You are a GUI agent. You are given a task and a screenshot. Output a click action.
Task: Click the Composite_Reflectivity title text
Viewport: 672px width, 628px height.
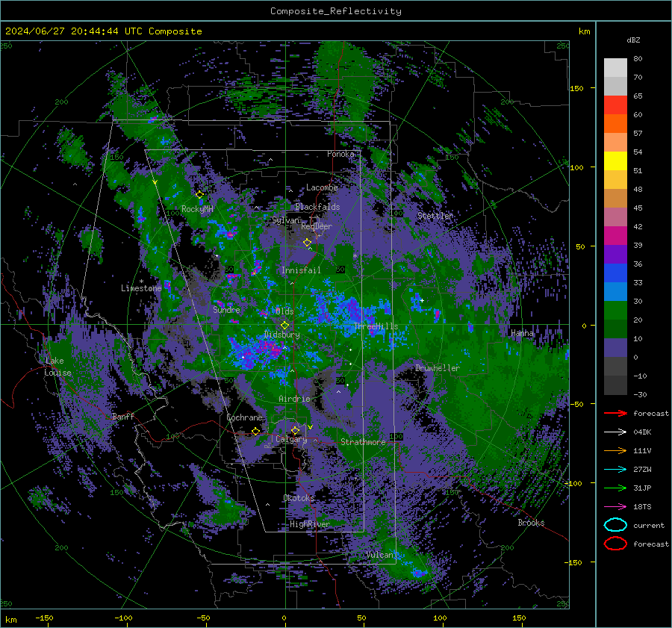coord(335,11)
